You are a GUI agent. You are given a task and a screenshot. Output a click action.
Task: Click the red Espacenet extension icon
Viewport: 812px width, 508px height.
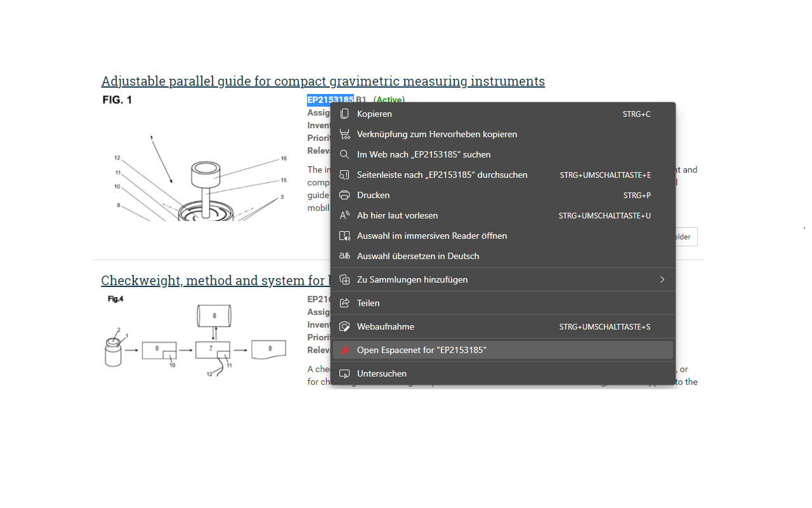pyautogui.click(x=344, y=351)
